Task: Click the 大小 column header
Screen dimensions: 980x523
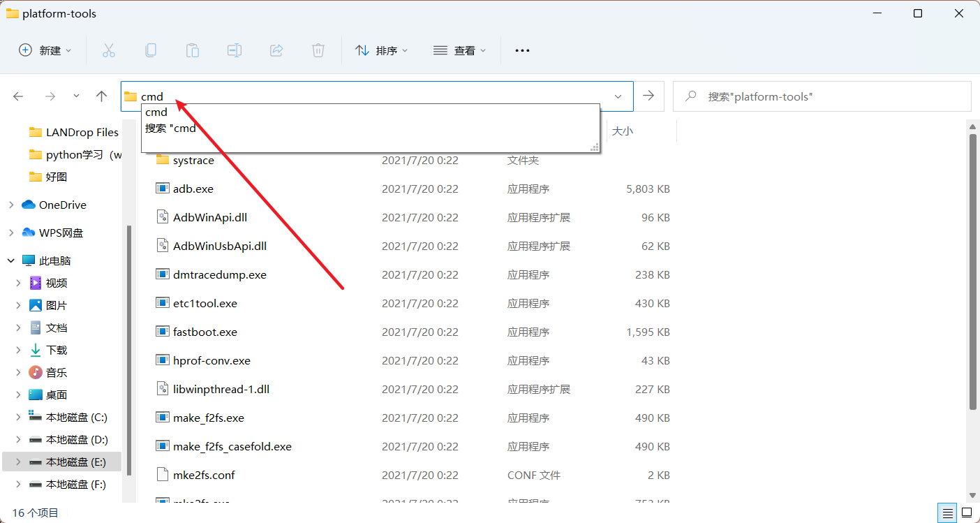Action: [623, 131]
